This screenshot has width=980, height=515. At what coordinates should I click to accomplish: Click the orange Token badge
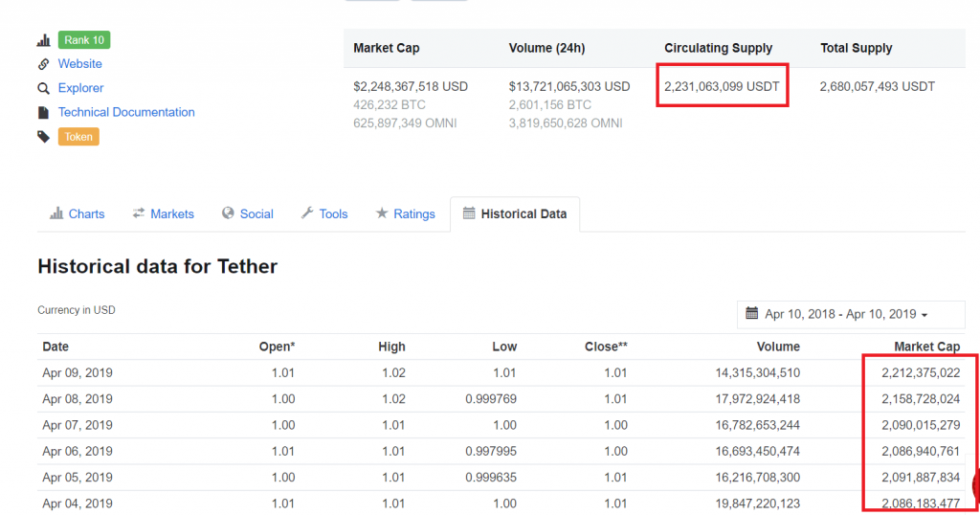click(x=78, y=137)
